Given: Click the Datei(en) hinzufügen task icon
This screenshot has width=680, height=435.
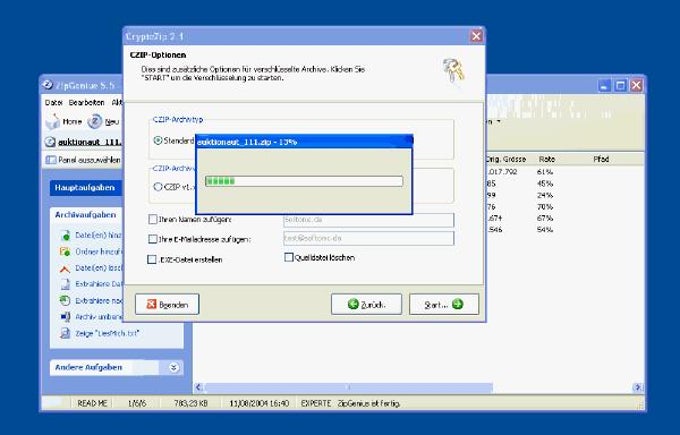Looking at the screenshot, I should [65, 235].
